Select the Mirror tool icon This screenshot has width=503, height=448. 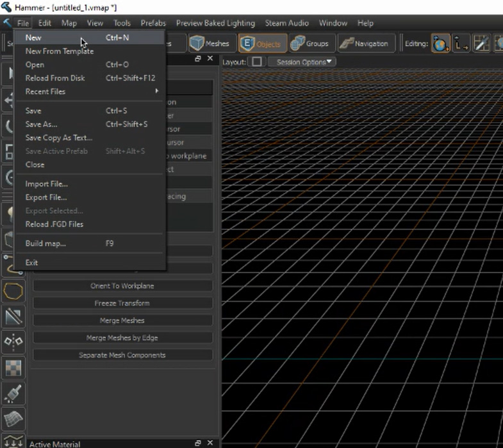click(x=13, y=342)
